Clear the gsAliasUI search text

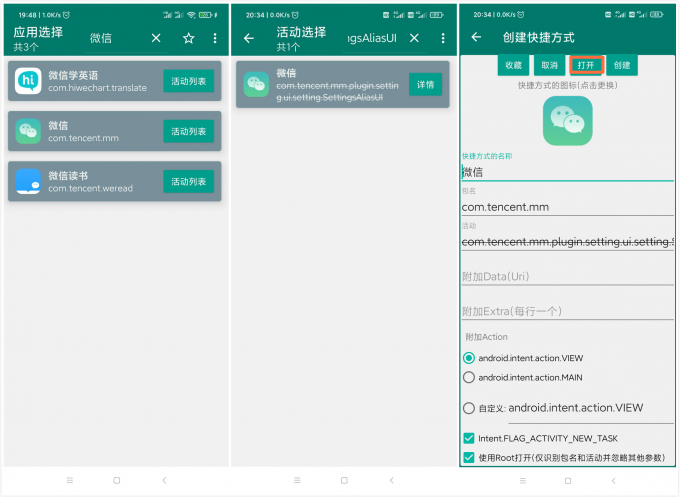(x=414, y=38)
